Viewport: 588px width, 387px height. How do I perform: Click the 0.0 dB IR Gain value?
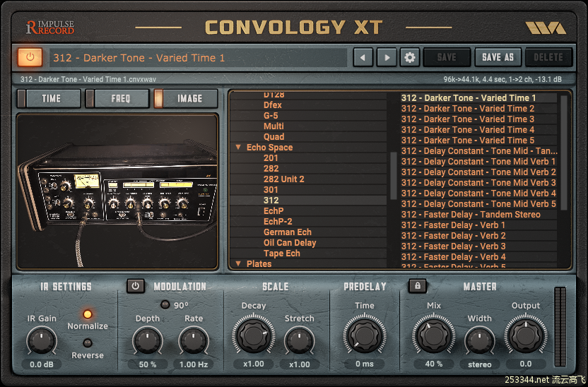pos(41,364)
